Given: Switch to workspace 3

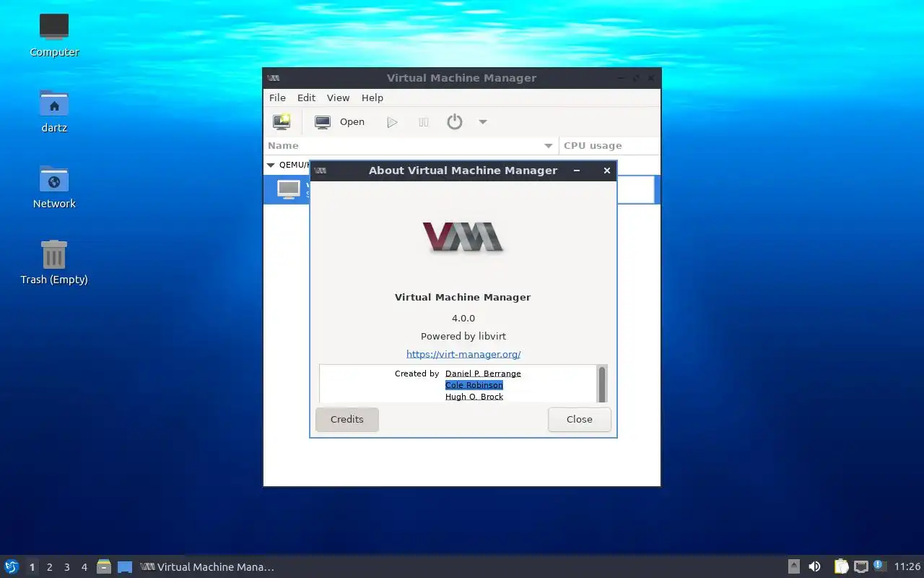Looking at the screenshot, I should [x=66, y=567].
